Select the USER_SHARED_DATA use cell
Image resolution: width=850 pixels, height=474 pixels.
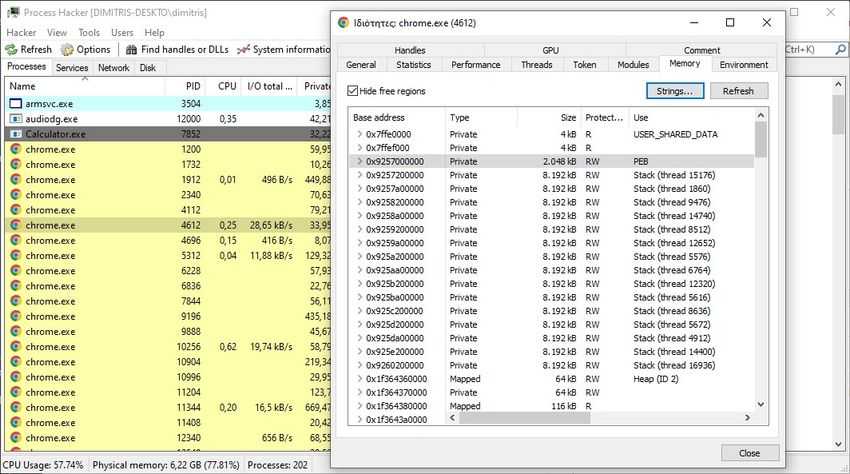click(675, 134)
